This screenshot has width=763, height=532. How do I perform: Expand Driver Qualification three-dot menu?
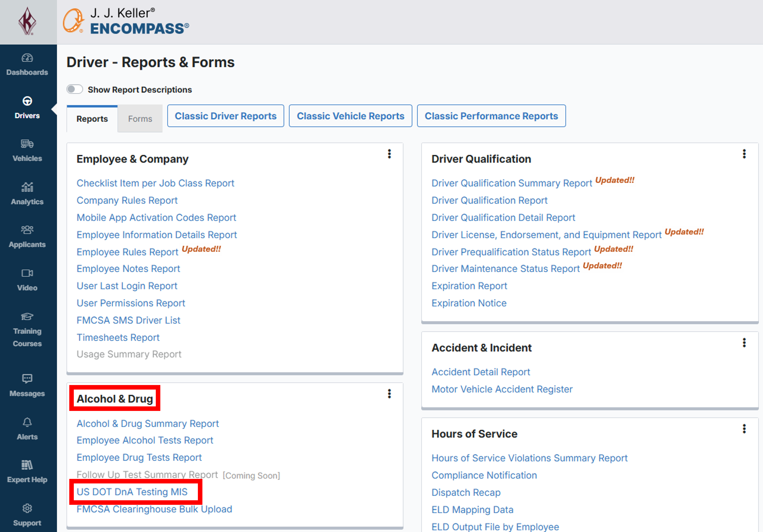pyautogui.click(x=744, y=154)
